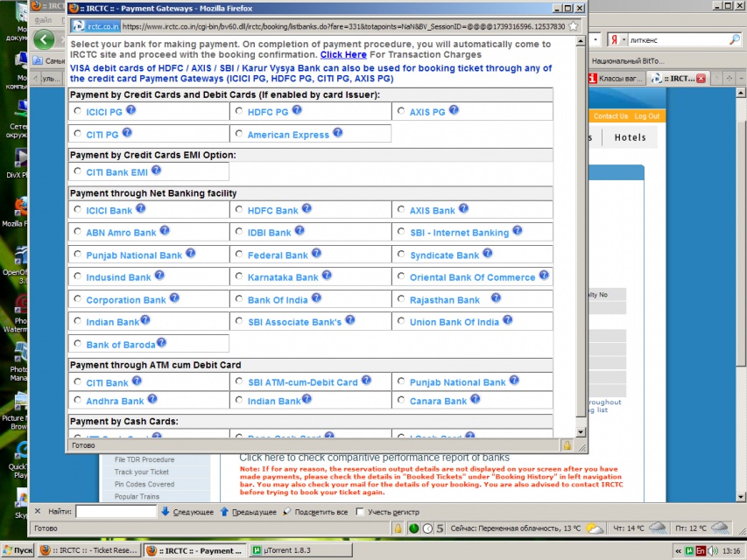747x560 pixels.
Task: Click the back arrow in main browser window
Action: (x=44, y=40)
